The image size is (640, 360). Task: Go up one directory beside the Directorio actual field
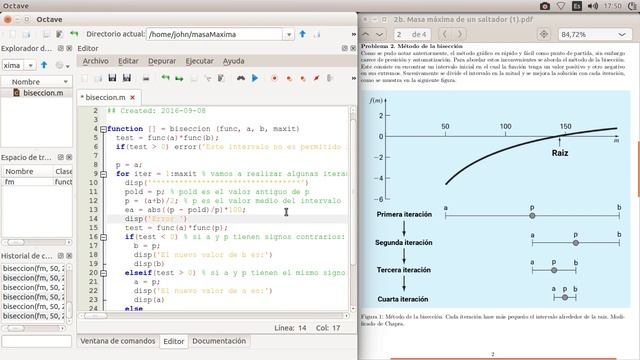302,34
